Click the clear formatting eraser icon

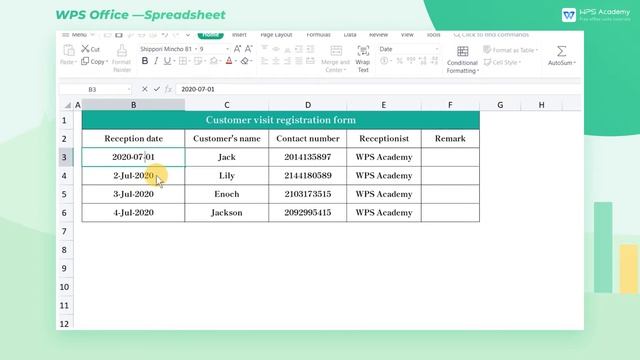pos(244,61)
